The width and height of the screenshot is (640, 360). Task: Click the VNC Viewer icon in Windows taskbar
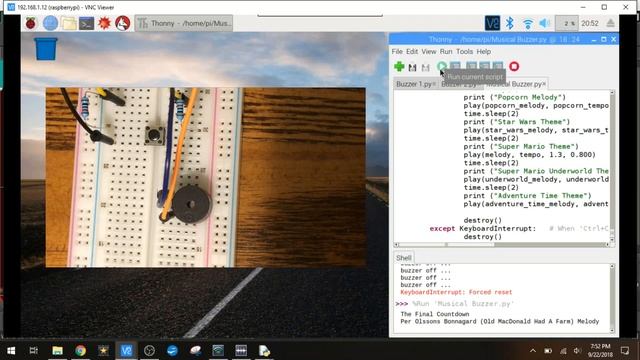126,351
